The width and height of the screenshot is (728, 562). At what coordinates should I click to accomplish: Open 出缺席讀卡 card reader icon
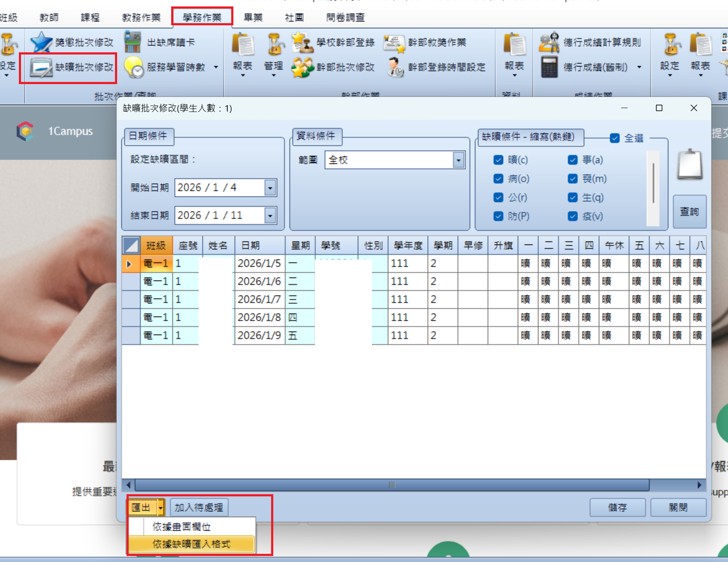pos(133,42)
